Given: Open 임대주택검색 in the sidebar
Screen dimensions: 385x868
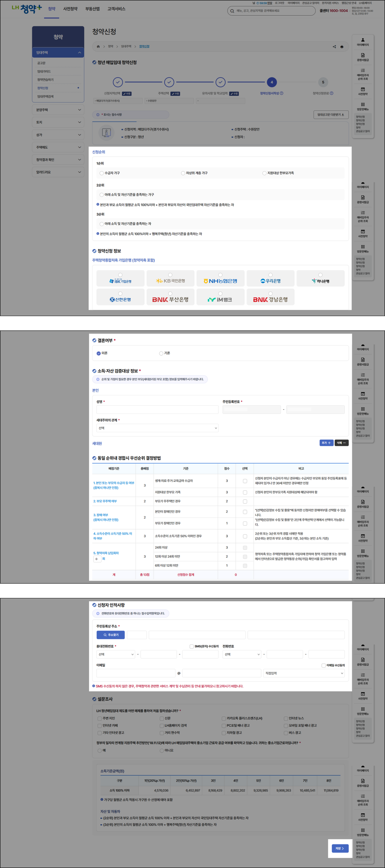Looking at the screenshot, I should click(45, 97).
